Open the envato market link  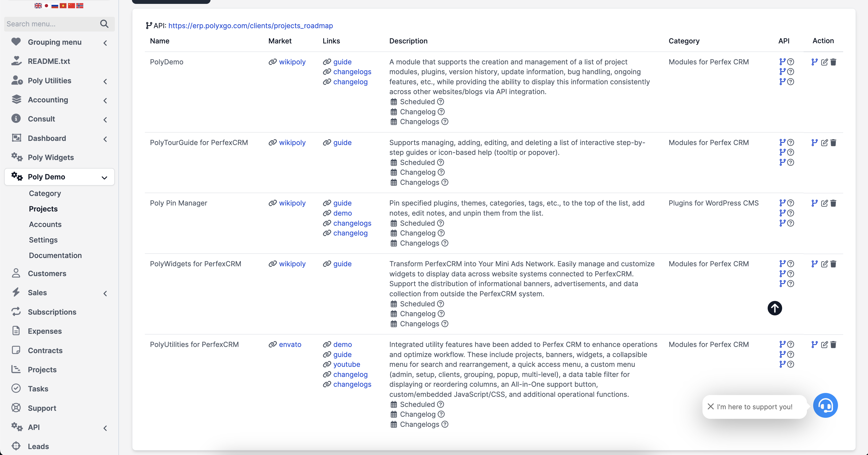pyautogui.click(x=290, y=345)
